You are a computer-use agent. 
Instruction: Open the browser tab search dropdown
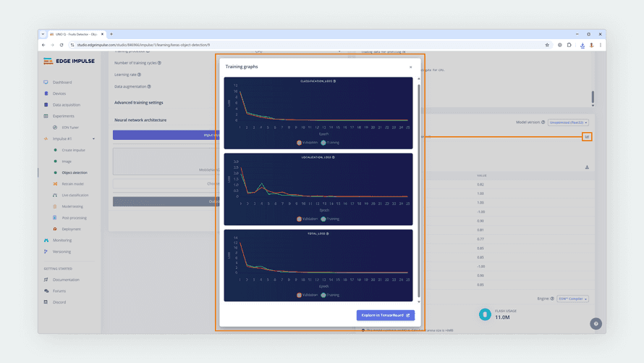click(43, 35)
